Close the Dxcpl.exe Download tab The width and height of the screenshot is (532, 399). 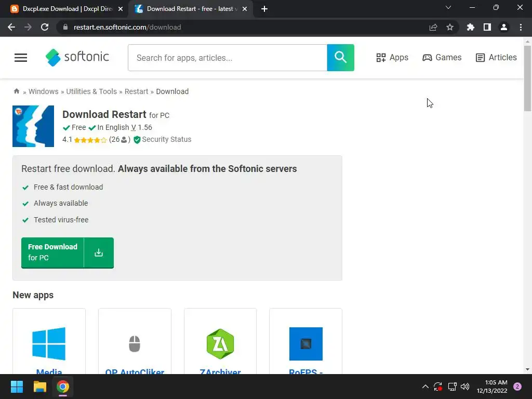121,9
